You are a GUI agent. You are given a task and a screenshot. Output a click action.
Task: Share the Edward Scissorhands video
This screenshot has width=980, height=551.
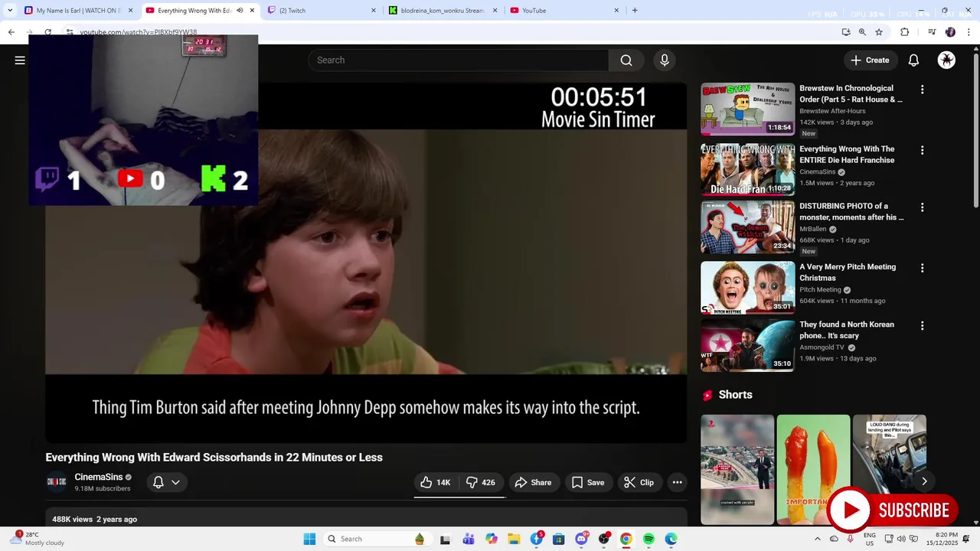533,482
